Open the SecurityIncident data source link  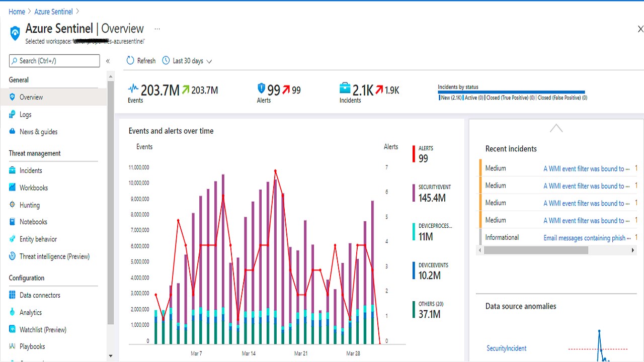(507, 348)
